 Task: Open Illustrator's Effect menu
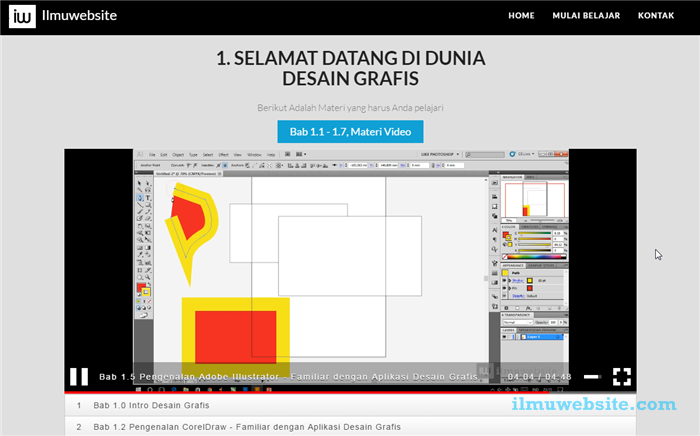pos(224,154)
